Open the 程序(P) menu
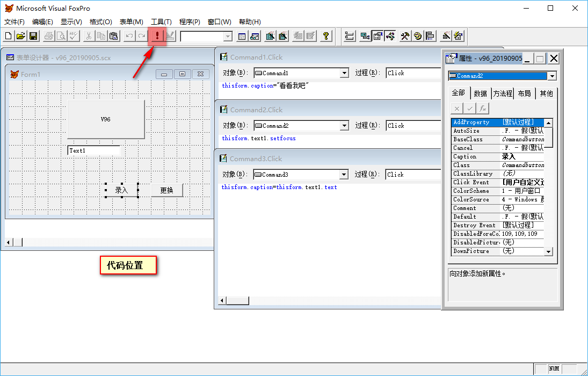588x376 pixels. coord(190,22)
